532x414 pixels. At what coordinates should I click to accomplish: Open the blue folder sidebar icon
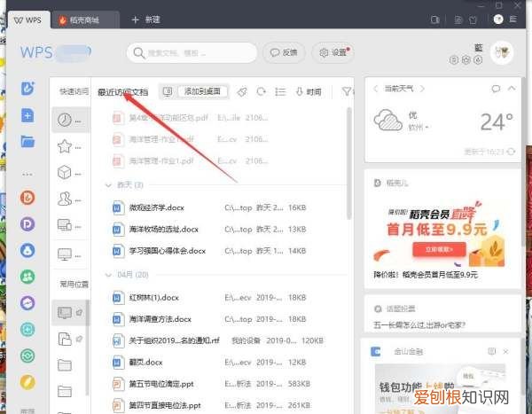(x=27, y=141)
